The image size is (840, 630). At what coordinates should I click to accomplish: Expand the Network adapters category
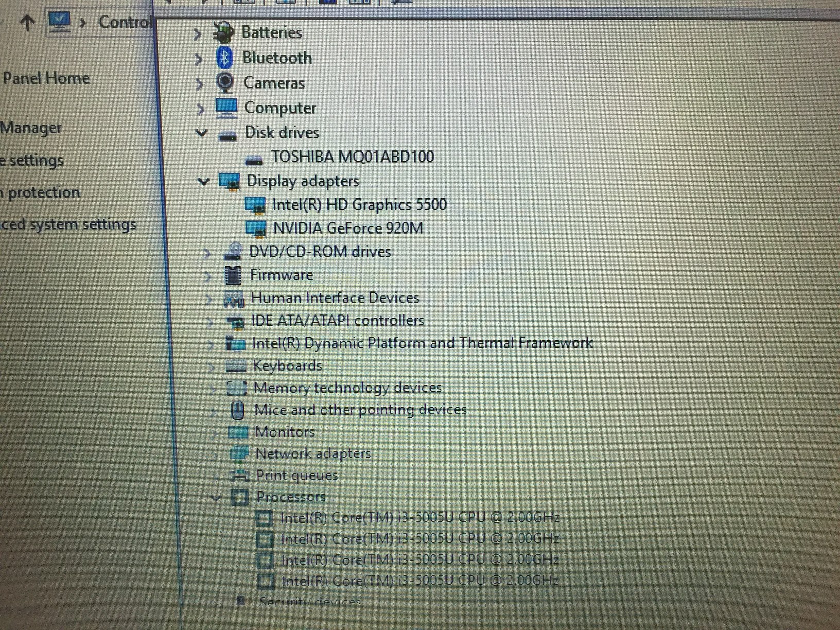coord(215,453)
